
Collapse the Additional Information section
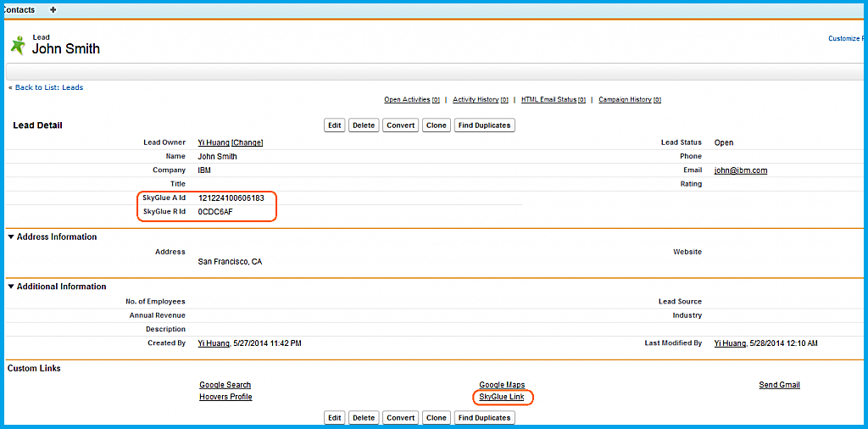[12, 287]
